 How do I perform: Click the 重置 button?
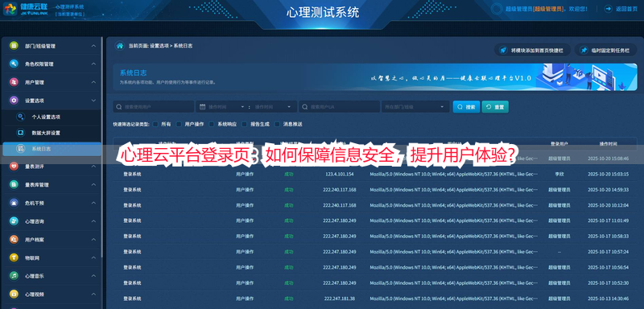[x=495, y=107]
